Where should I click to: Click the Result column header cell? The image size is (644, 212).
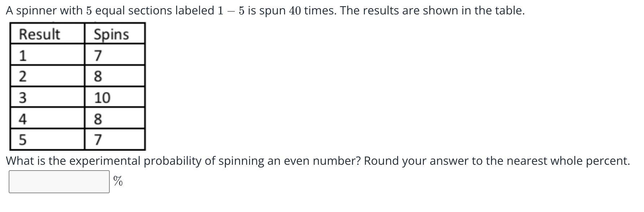click(47, 34)
